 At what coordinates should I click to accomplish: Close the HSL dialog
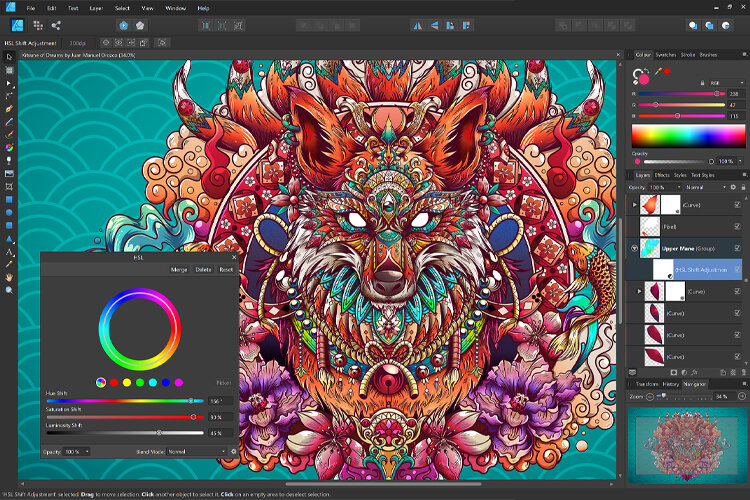[x=234, y=257]
